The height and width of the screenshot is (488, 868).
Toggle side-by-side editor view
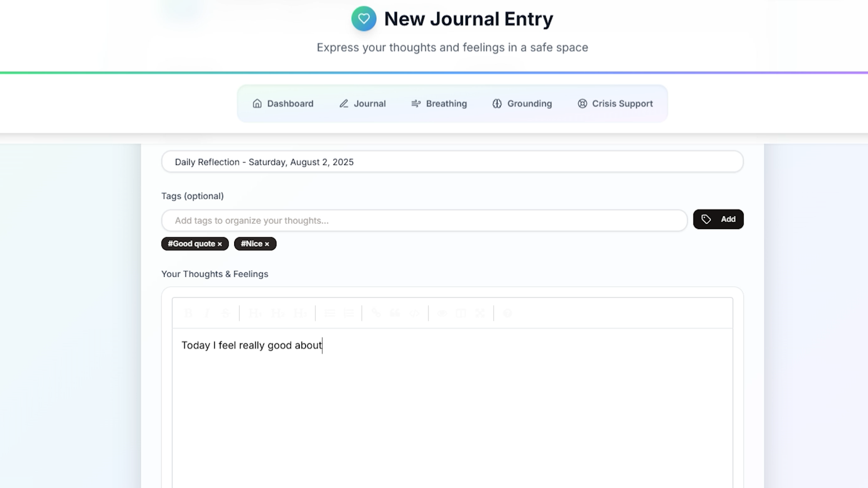(x=461, y=313)
